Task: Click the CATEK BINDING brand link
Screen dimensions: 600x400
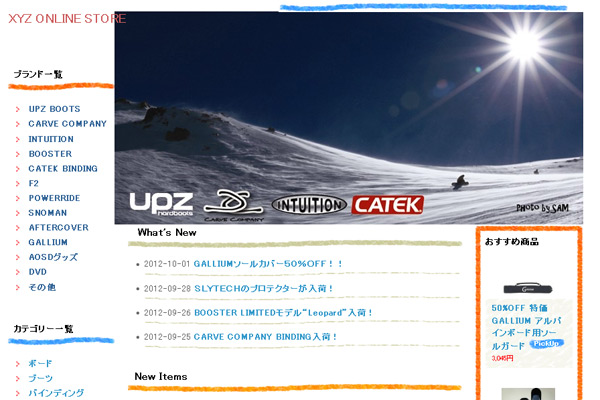Action: click(x=63, y=168)
